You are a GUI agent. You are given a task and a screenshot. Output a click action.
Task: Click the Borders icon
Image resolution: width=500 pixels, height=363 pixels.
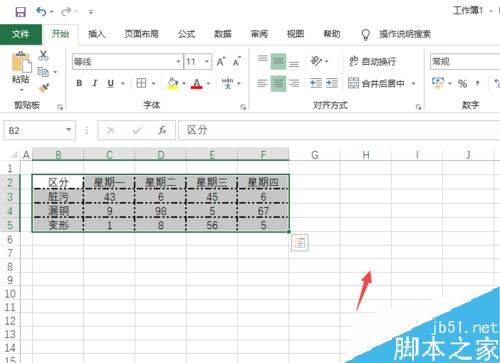pyautogui.click(x=141, y=83)
